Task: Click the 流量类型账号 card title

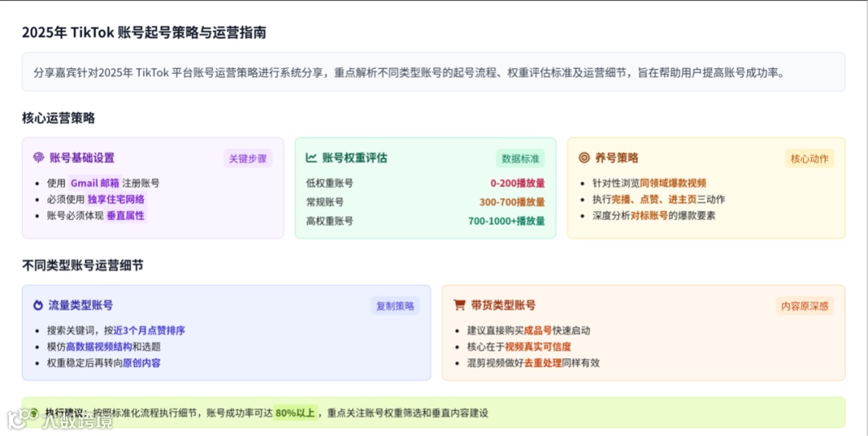Action: [81, 305]
